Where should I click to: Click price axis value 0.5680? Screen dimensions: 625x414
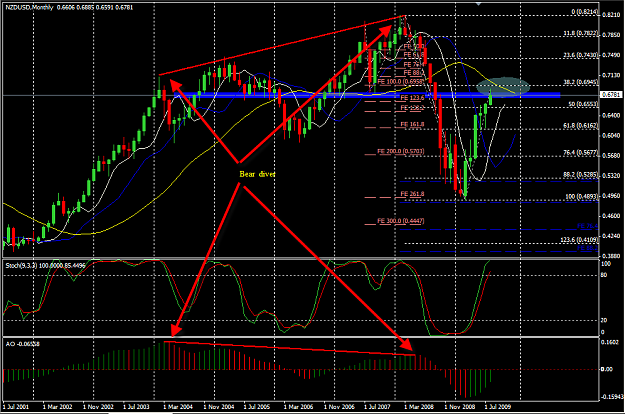point(611,155)
